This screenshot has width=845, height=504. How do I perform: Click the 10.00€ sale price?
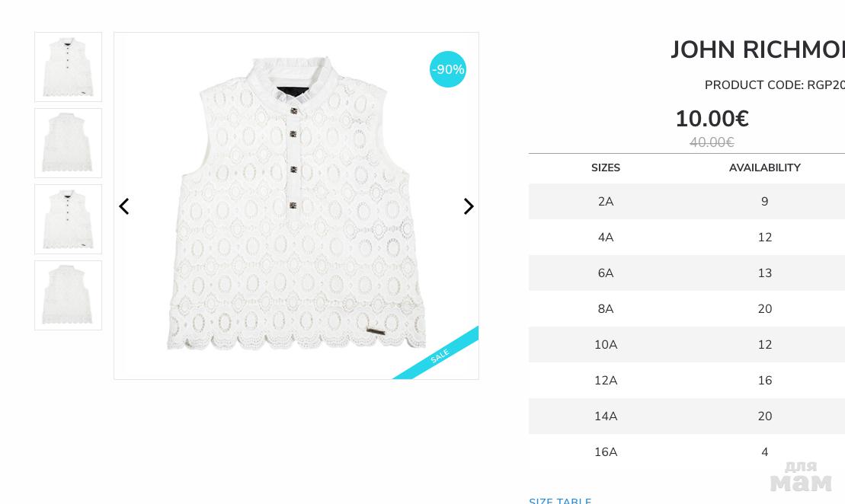pyautogui.click(x=712, y=119)
